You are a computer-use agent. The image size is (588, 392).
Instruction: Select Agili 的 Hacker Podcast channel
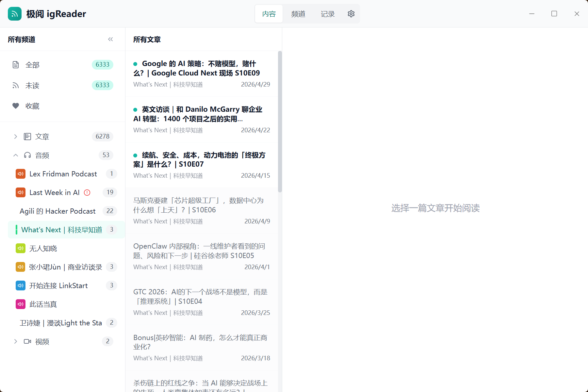point(66,211)
